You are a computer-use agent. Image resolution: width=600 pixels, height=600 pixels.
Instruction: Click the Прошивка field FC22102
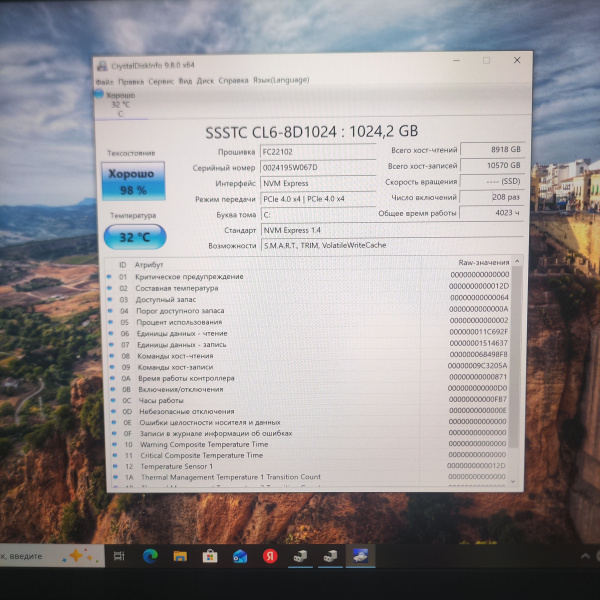pyautogui.click(x=318, y=152)
